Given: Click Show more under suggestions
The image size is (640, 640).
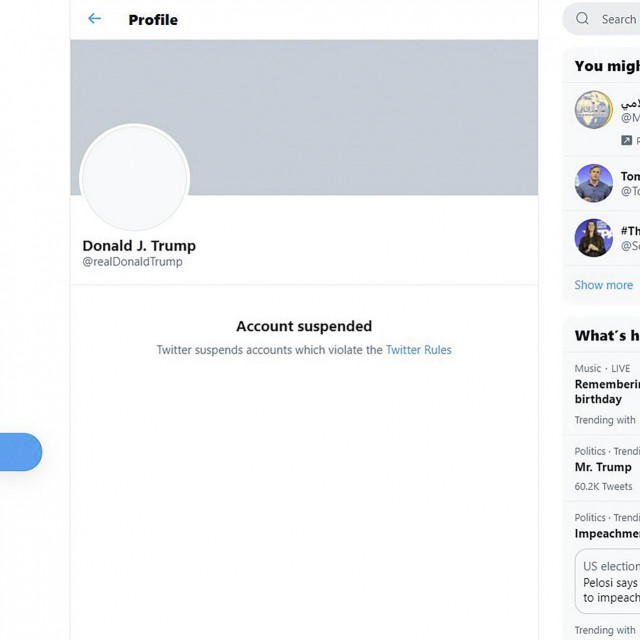Looking at the screenshot, I should pos(603,285).
